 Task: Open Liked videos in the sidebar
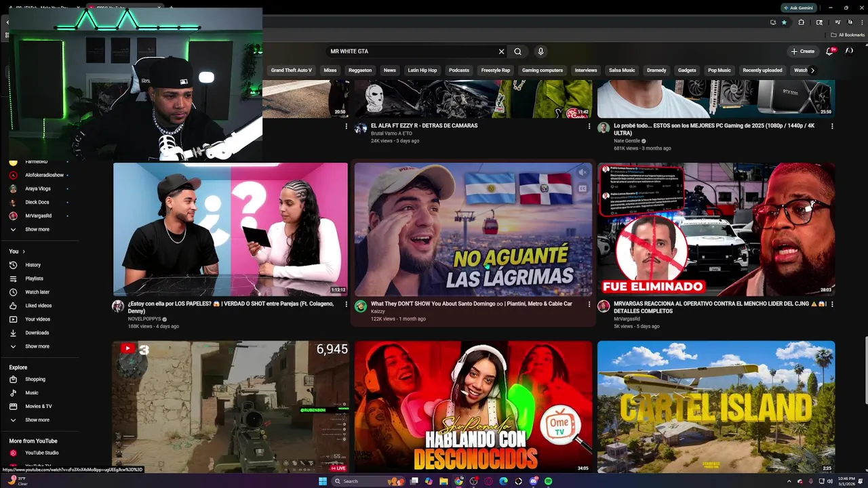pos(39,306)
